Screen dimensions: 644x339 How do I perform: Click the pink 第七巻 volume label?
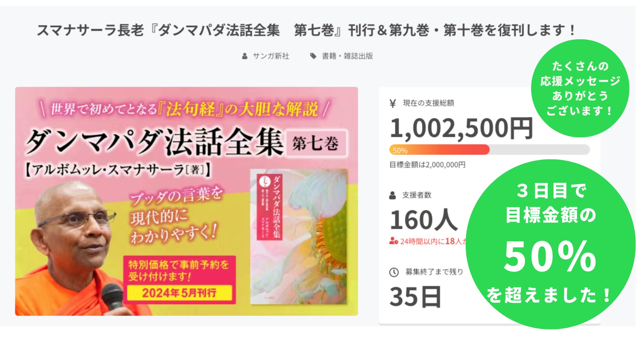point(316,144)
